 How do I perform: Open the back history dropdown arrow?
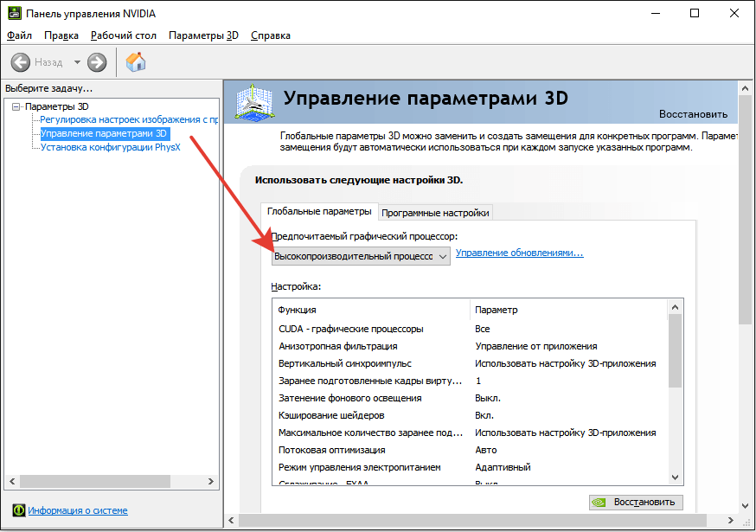(77, 62)
